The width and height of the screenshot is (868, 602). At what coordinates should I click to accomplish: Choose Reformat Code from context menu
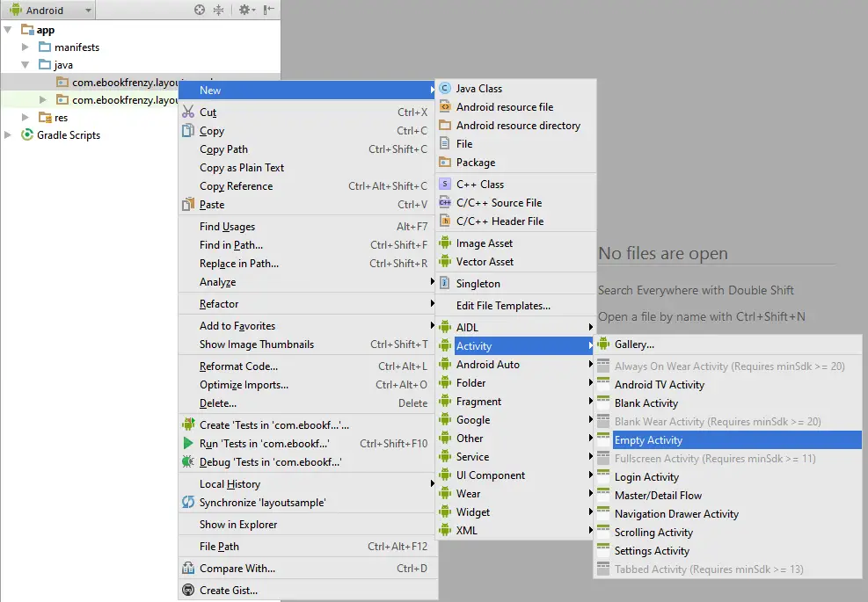click(238, 366)
